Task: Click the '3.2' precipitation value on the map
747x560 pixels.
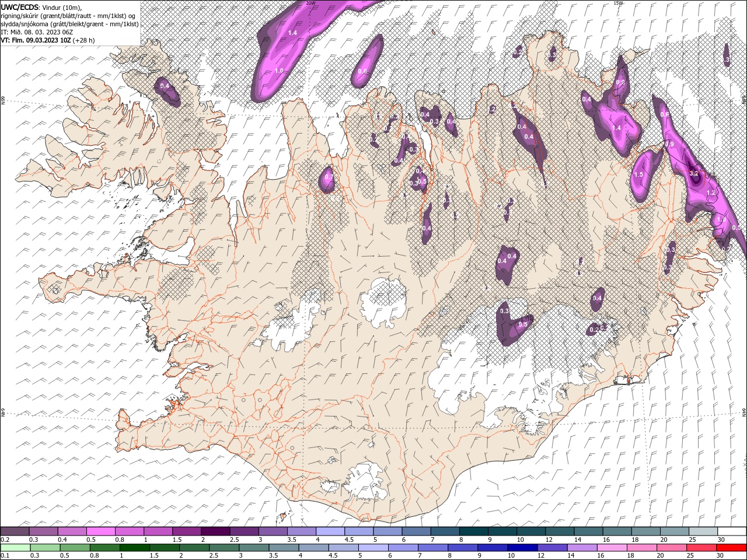Action: coord(694,173)
